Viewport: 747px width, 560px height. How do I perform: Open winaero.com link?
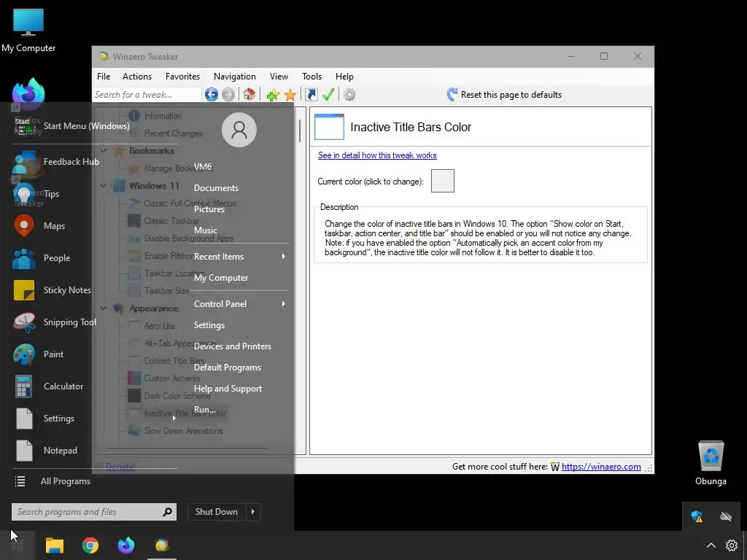[x=601, y=467]
